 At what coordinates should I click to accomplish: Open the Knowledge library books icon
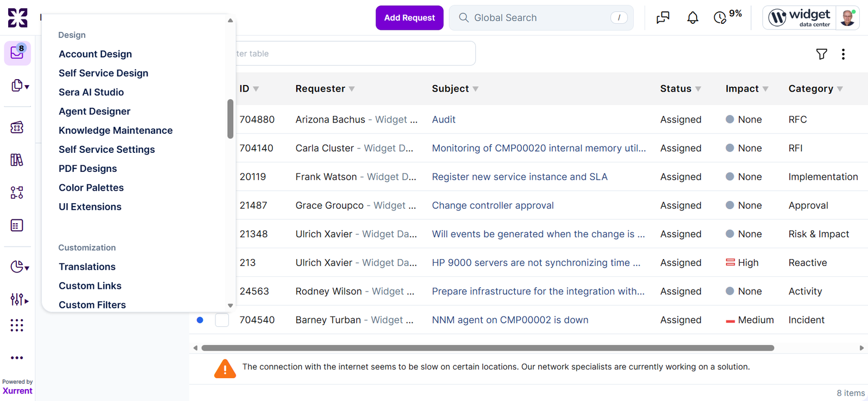pyautogui.click(x=17, y=160)
